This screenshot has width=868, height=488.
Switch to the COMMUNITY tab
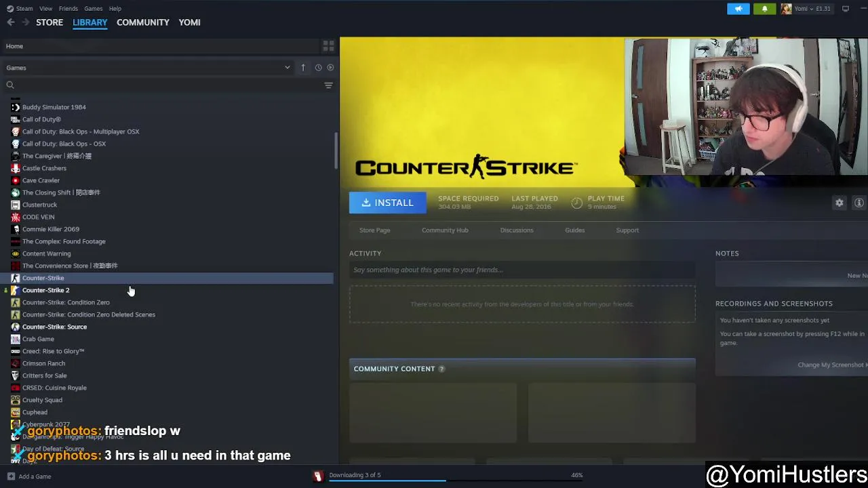click(x=143, y=22)
